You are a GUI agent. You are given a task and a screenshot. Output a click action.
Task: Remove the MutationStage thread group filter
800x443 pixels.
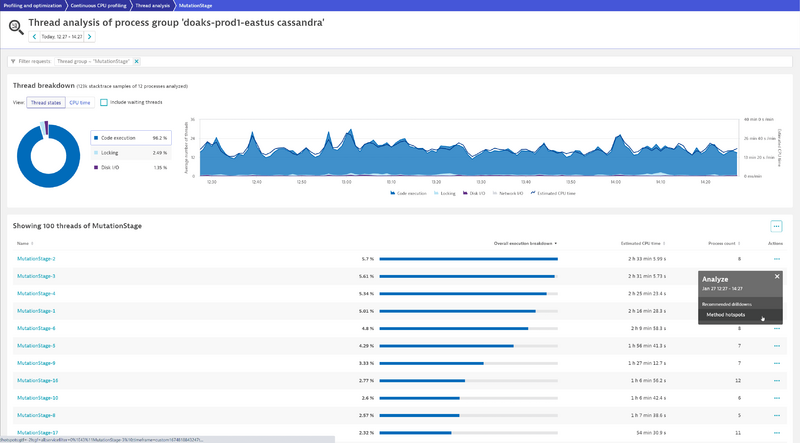coord(138,61)
